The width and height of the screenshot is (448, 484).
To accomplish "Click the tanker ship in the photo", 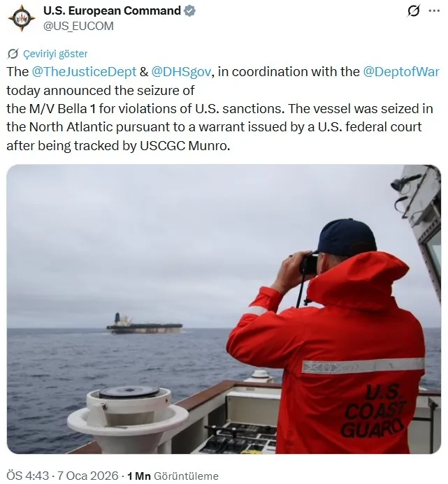I will pos(145,324).
